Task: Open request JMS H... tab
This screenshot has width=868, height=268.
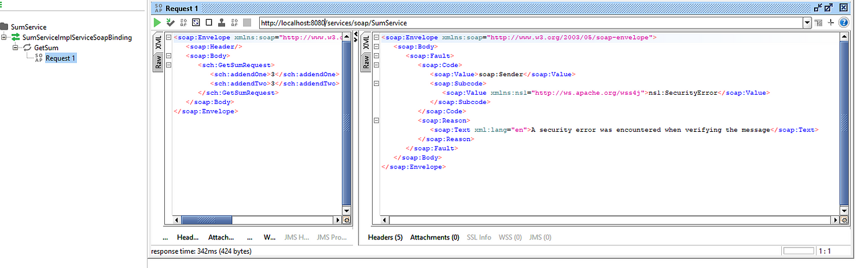Action: [296, 237]
